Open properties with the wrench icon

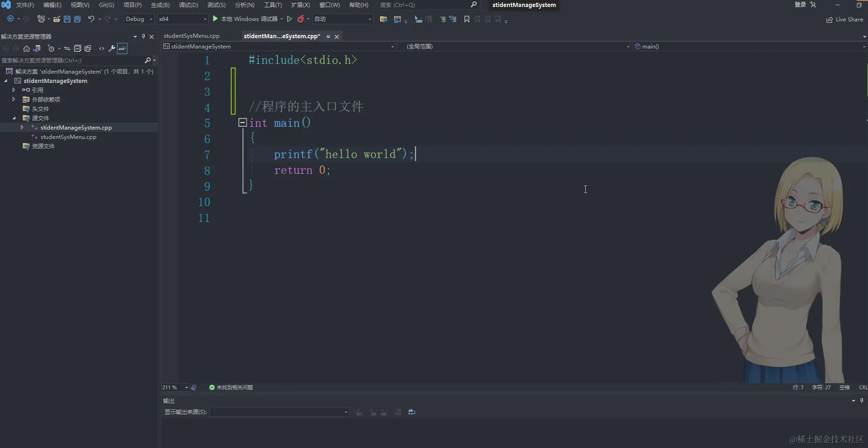pos(112,48)
